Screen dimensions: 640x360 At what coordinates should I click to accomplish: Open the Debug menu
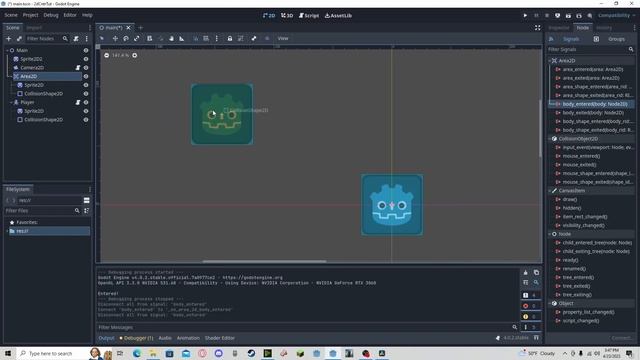(51, 15)
